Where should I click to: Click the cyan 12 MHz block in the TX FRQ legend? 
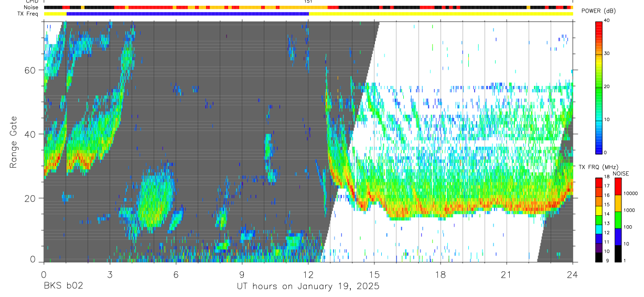599,230
